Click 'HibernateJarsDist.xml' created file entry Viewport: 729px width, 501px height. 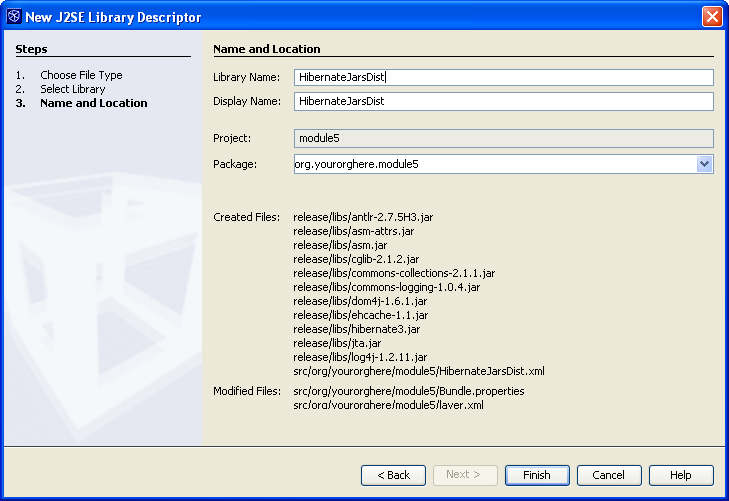coord(419,371)
